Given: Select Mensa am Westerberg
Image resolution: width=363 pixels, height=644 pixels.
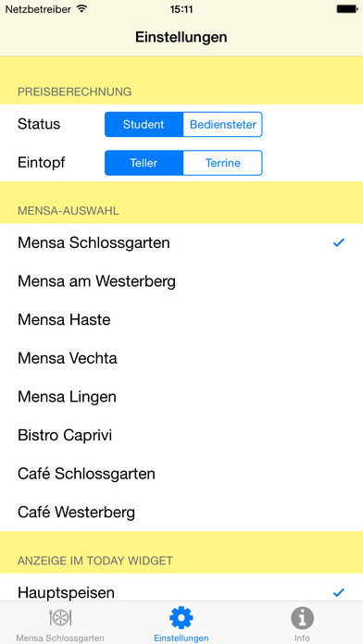Looking at the screenshot, I should pos(181,281).
